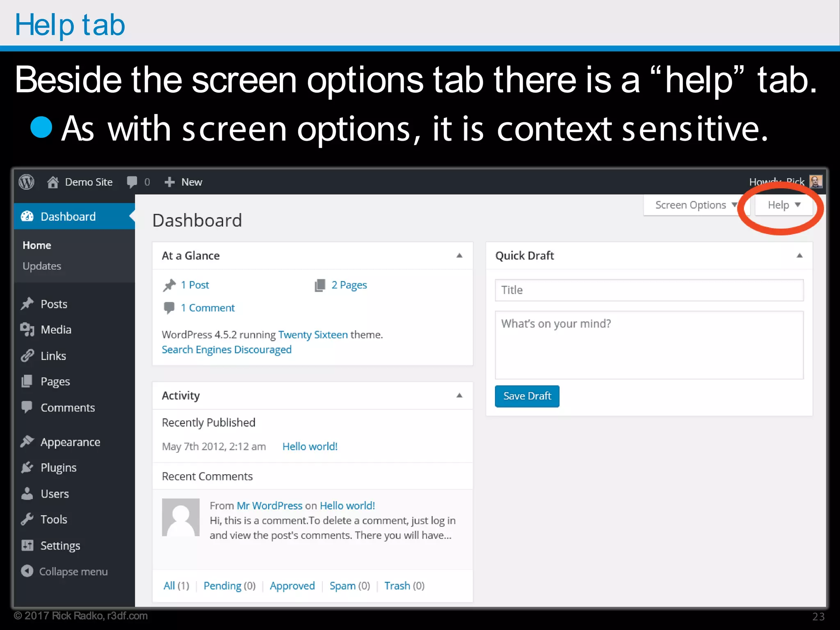Image resolution: width=840 pixels, height=630 pixels.
Task: Open the 2 Pages link
Action: coord(349,285)
